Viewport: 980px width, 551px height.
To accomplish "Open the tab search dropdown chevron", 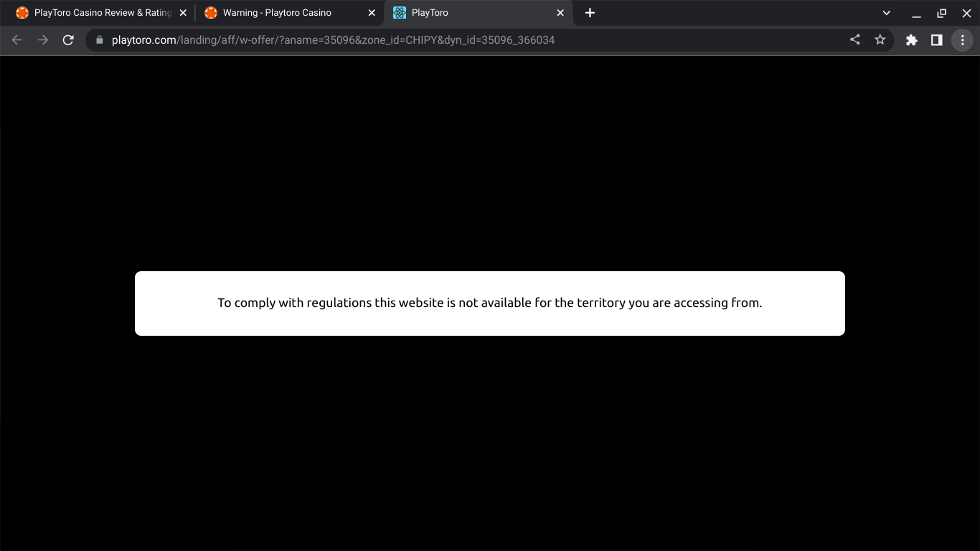I will [886, 12].
